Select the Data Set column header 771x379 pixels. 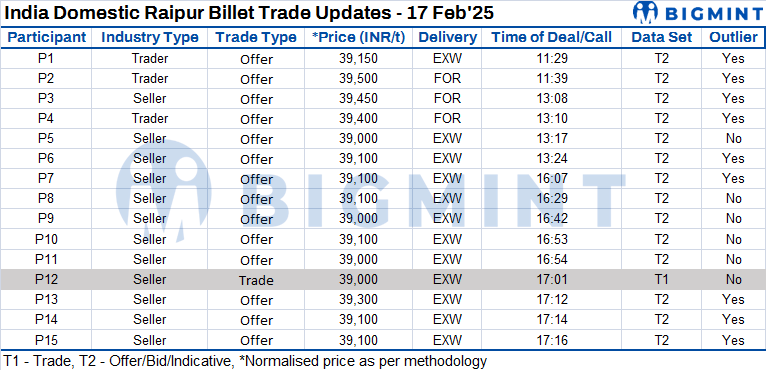point(662,37)
